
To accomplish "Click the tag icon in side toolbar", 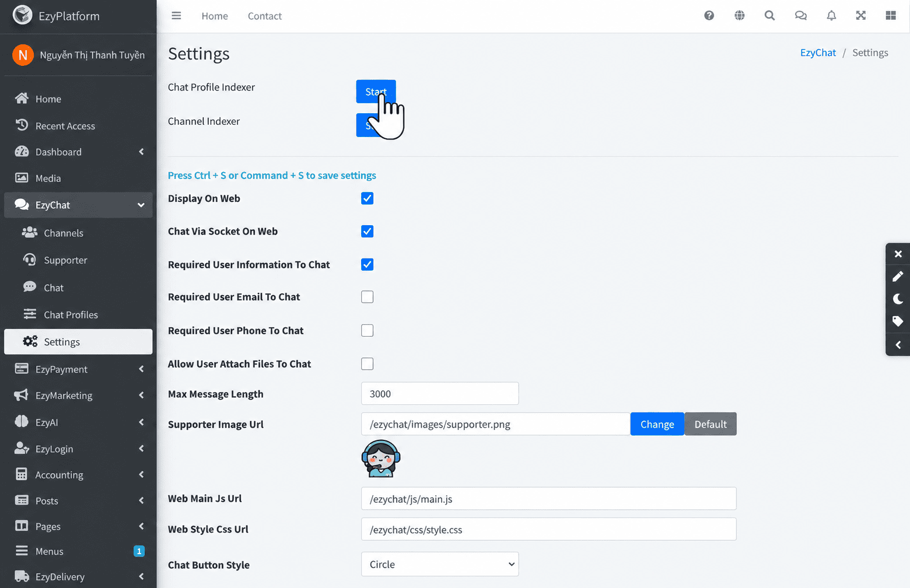I will click(x=898, y=321).
